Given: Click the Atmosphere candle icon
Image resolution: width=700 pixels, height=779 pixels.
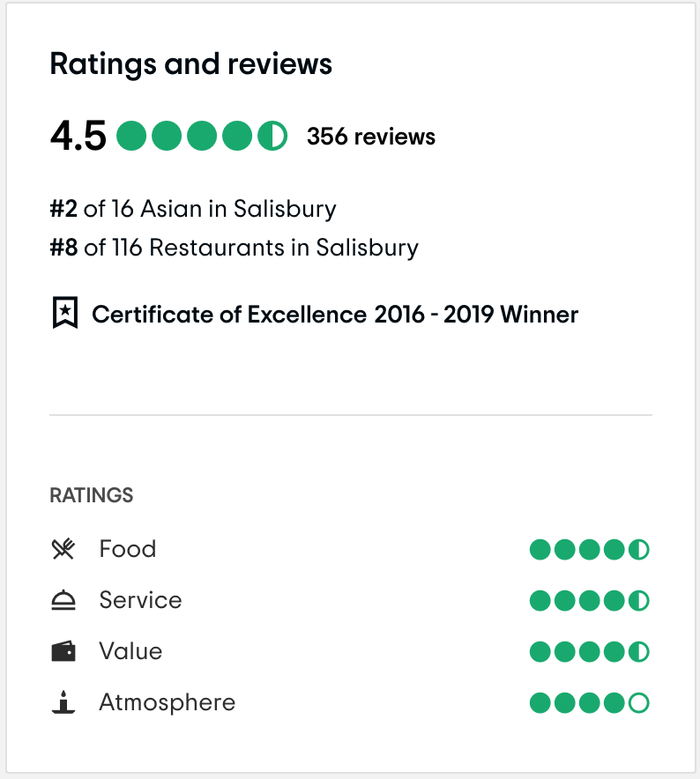Looking at the screenshot, I should pos(63,703).
